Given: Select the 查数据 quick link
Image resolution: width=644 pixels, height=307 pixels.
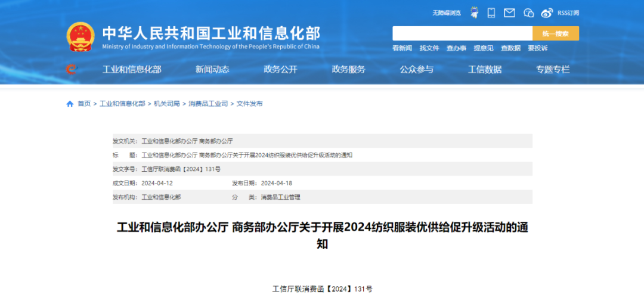Looking at the screenshot, I should (510, 48).
